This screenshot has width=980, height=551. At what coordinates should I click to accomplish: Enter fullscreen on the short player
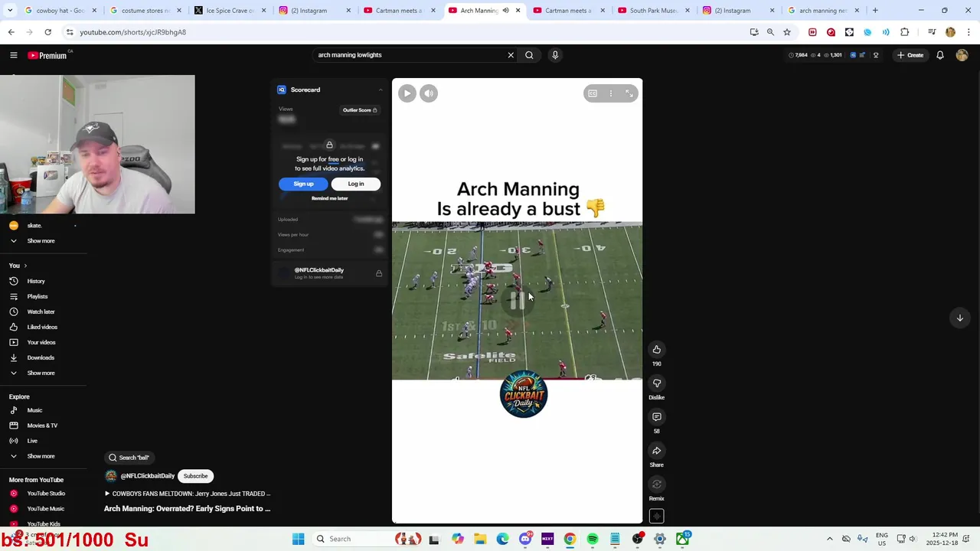[629, 93]
